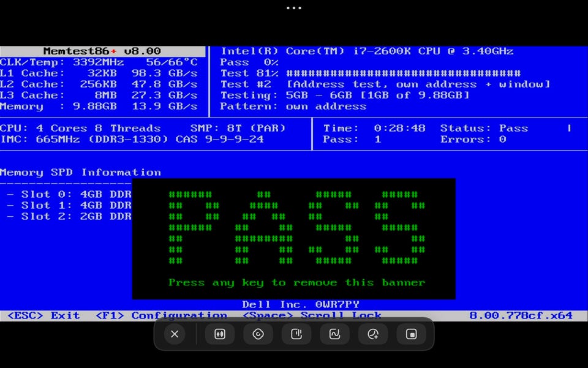Click the toolbar icon of square with vertical bars
The image size is (588, 368).
coord(296,334)
